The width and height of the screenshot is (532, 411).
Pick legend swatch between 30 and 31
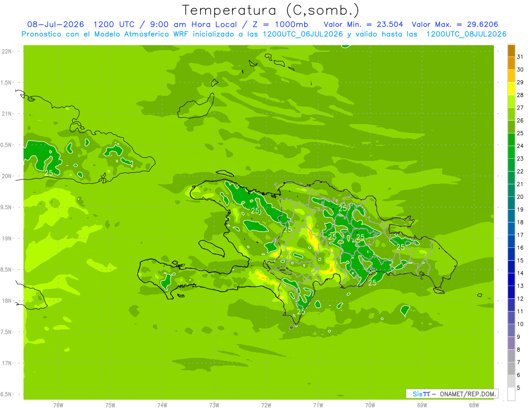(x=511, y=63)
